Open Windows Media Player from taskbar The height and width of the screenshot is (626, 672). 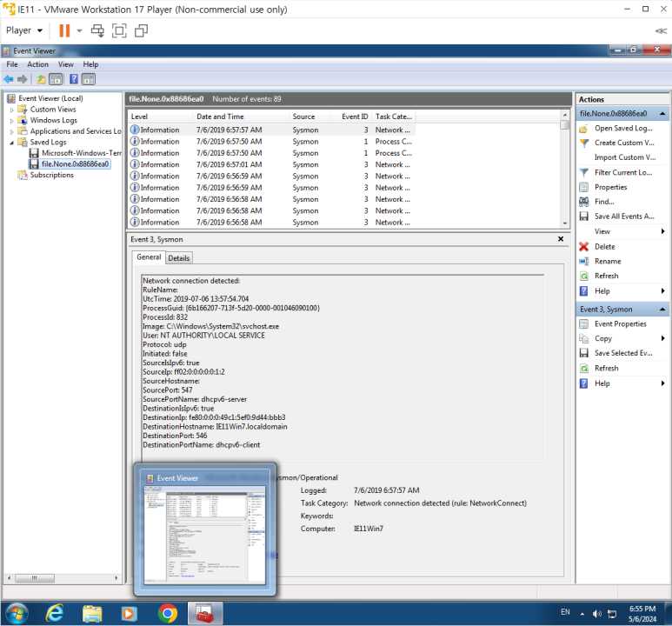(129, 614)
